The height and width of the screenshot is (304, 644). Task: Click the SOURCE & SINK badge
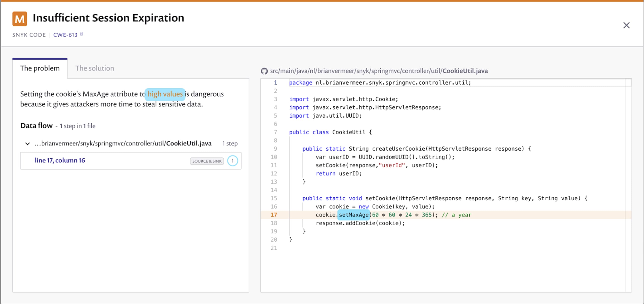click(207, 161)
